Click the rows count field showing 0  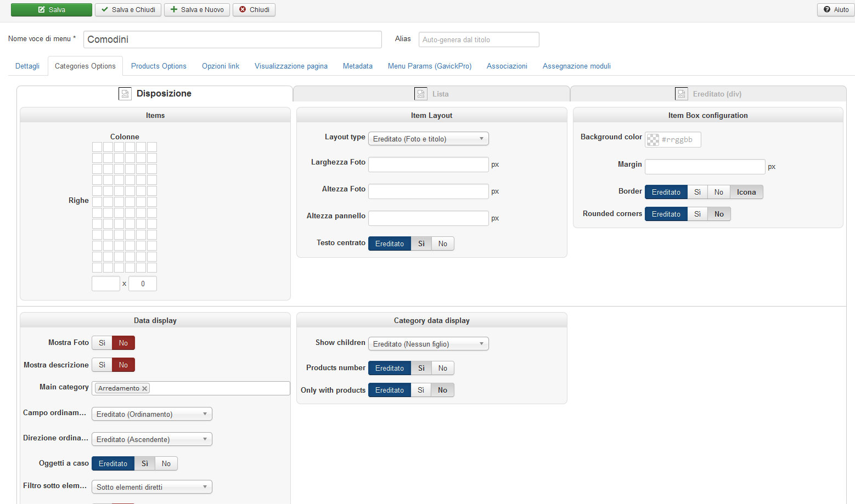coord(143,284)
